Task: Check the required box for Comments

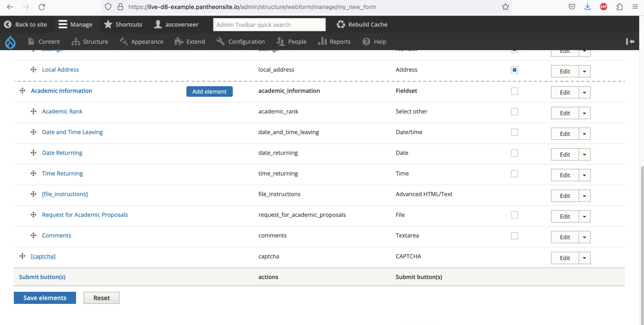Action: 515,236
